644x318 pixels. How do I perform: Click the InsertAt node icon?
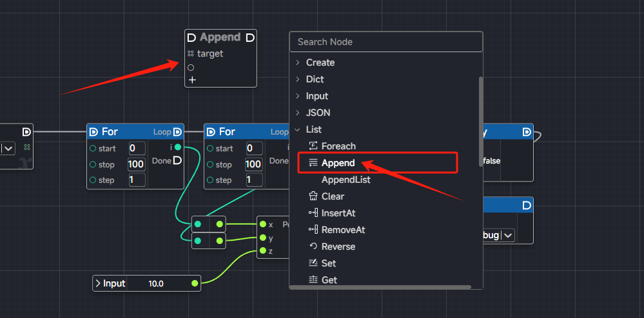pos(313,213)
